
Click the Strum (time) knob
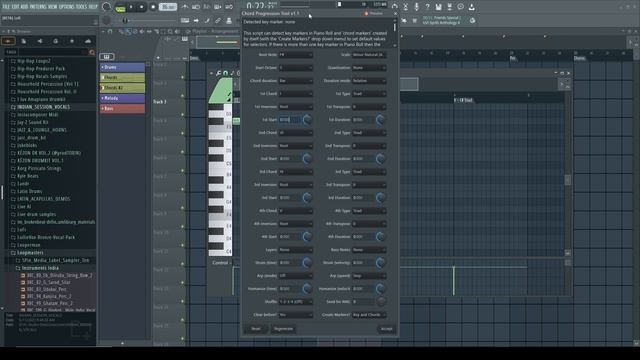pyautogui.click(x=307, y=263)
